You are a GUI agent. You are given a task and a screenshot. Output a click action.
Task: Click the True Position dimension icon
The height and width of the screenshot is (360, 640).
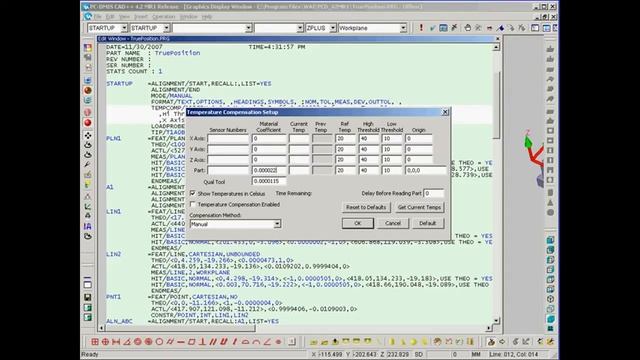[105, 342]
